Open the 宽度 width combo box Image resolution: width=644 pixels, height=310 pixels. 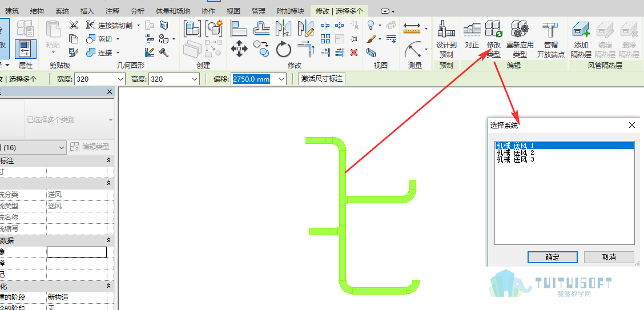121,79
